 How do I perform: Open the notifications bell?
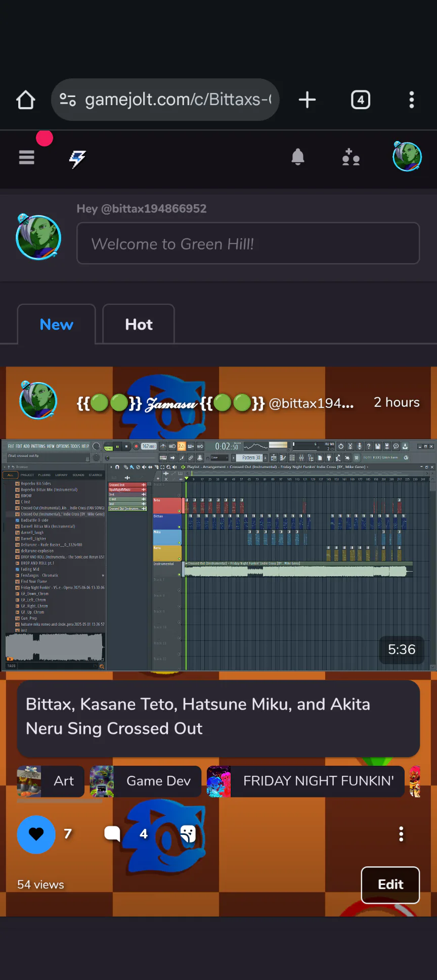tap(298, 158)
